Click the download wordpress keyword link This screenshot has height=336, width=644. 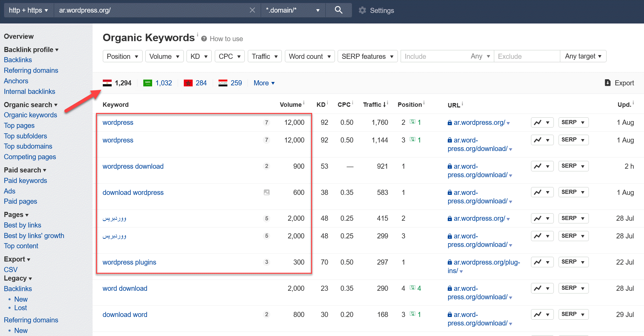click(x=133, y=192)
